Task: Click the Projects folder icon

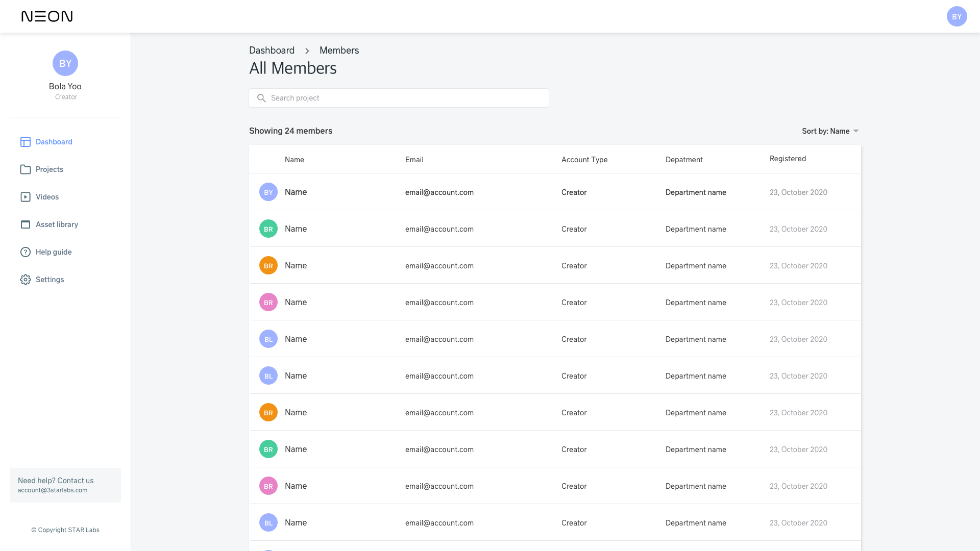Action: point(26,169)
